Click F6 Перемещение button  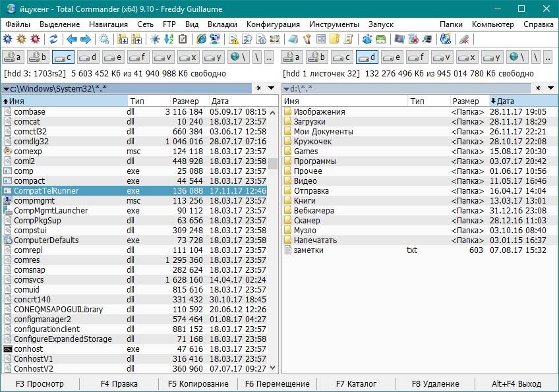(x=278, y=384)
